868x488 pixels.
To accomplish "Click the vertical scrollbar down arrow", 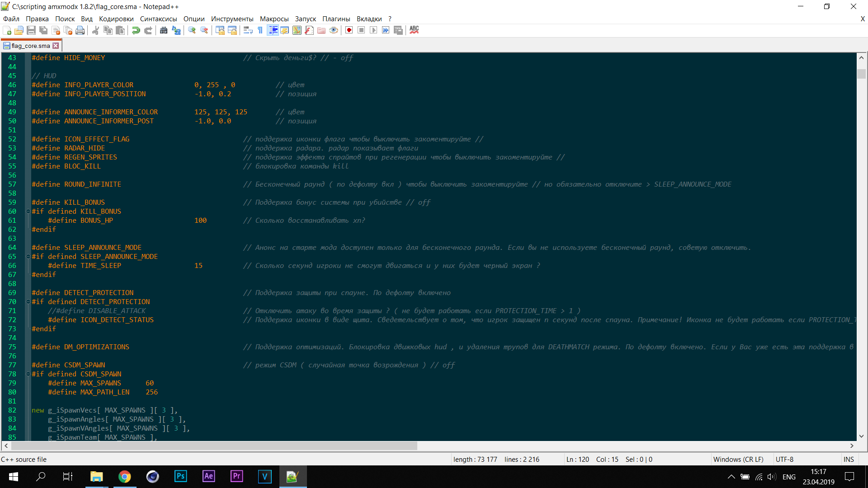I will (x=861, y=436).
